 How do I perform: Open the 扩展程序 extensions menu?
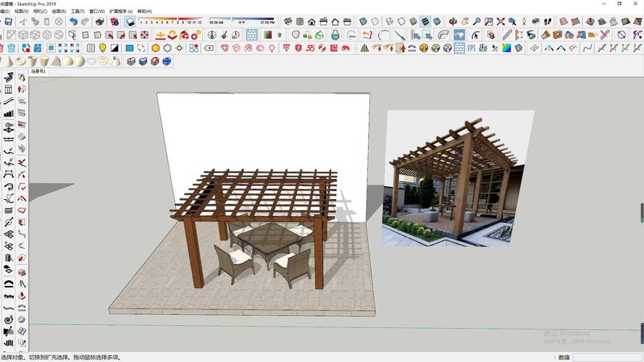[121, 11]
